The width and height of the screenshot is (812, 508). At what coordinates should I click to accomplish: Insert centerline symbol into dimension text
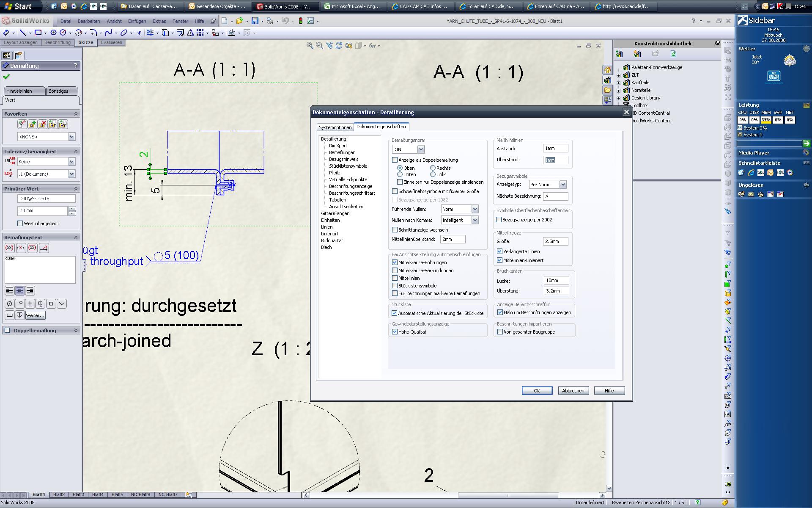[x=41, y=304]
